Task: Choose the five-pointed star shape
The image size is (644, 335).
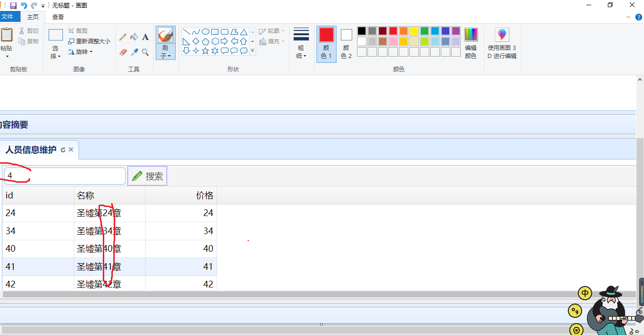Action: [x=205, y=50]
